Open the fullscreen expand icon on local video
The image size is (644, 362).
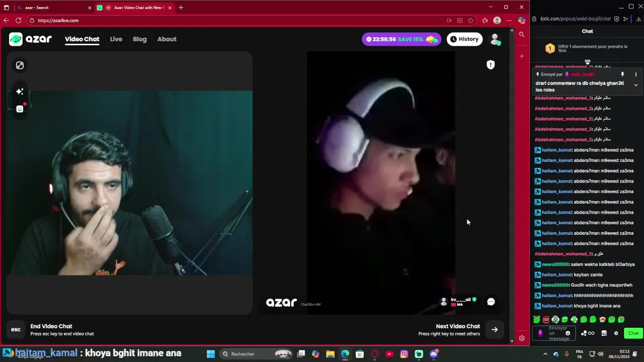coord(20,65)
